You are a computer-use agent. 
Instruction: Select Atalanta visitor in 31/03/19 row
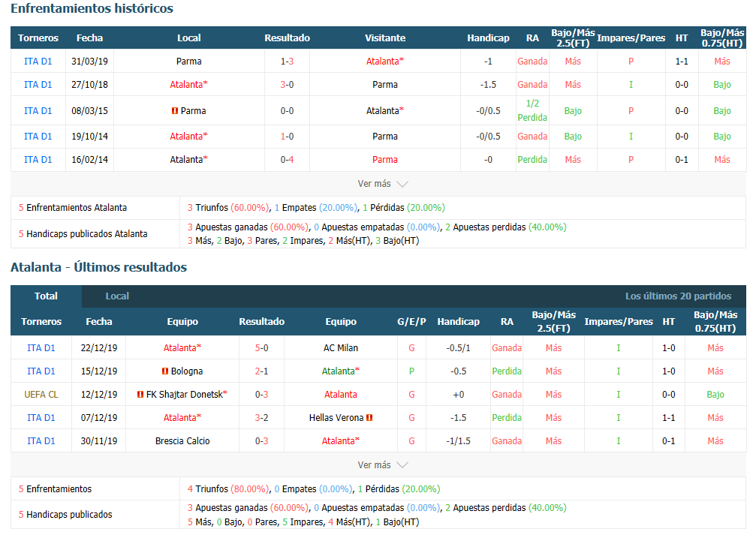pyautogui.click(x=384, y=62)
